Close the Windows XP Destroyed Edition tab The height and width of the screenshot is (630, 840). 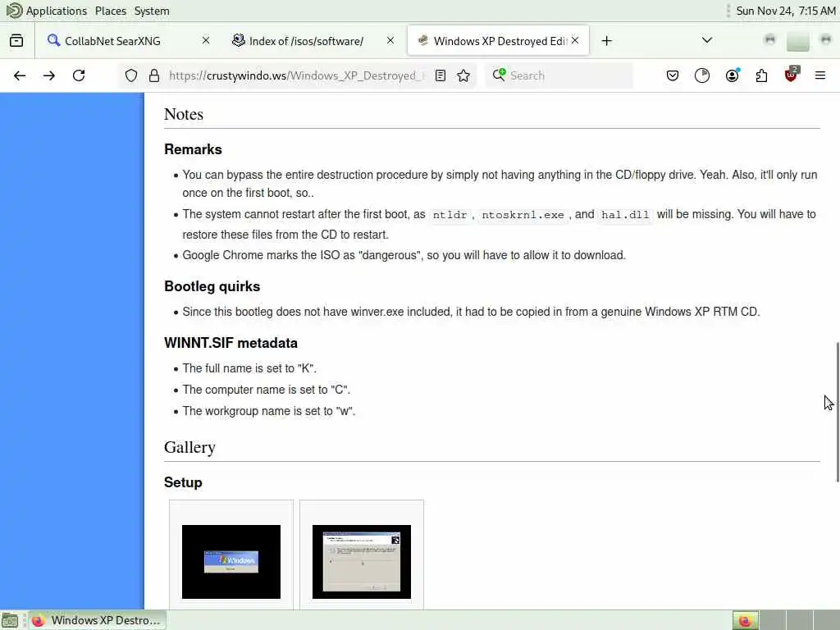(575, 41)
